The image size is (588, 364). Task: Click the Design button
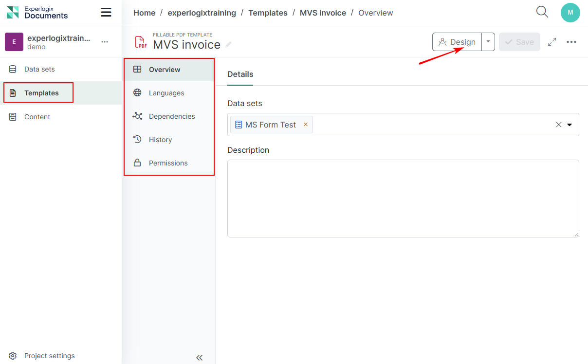[457, 42]
